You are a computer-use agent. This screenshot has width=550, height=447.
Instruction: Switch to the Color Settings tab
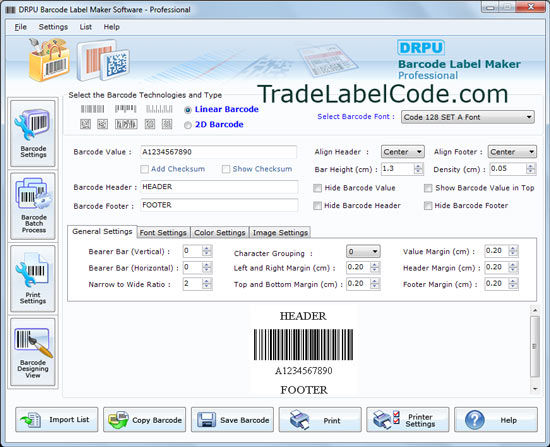[220, 233]
